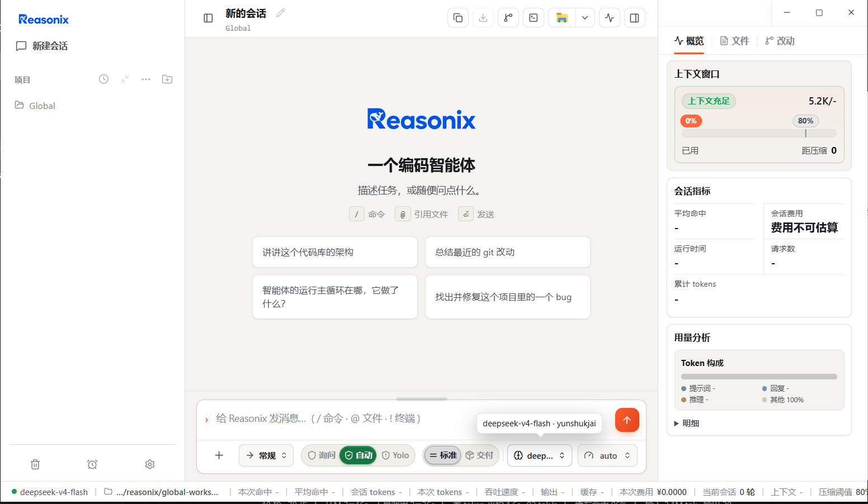Open settings with the gear icon in the sidebar
This screenshot has width=868, height=504.
point(150,464)
